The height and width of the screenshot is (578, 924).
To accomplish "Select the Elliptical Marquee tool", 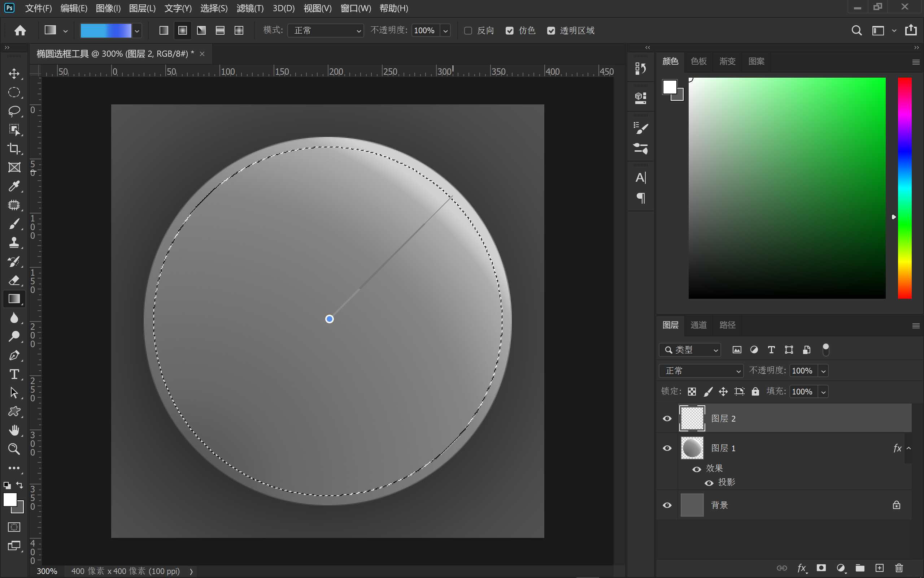I will (14, 92).
